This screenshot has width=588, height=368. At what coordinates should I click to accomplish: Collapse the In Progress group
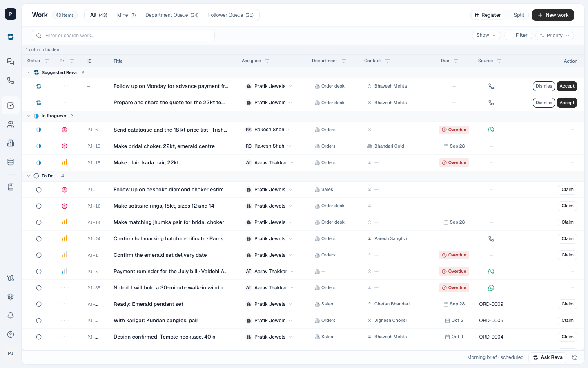click(x=29, y=116)
